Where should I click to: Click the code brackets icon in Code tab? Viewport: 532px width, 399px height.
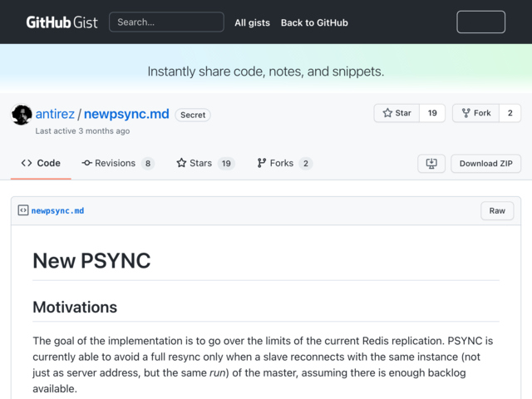pyautogui.click(x=27, y=163)
